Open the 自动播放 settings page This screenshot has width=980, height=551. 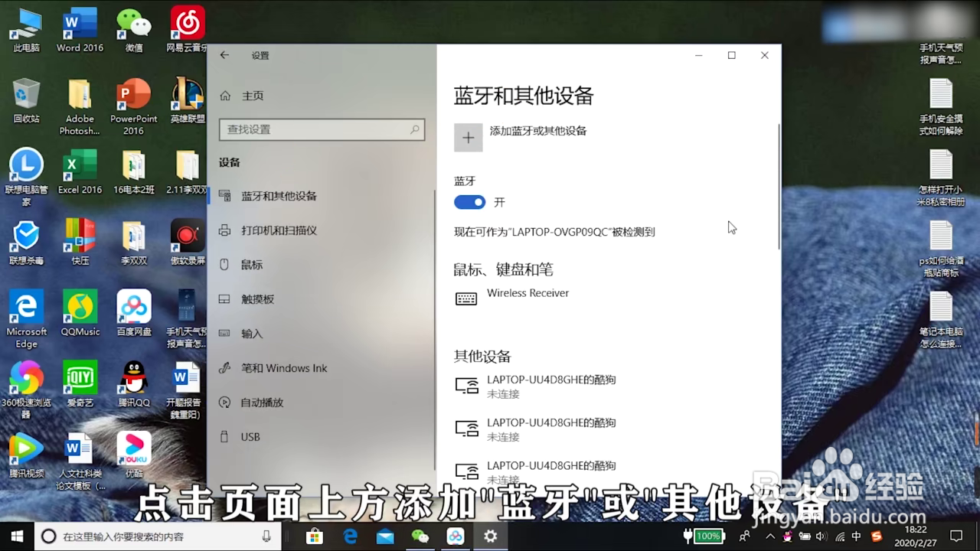click(260, 403)
